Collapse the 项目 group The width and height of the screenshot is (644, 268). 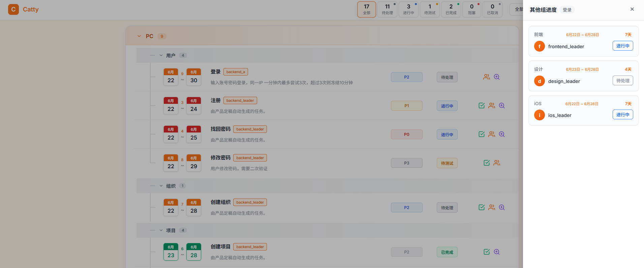coord(161,230)
